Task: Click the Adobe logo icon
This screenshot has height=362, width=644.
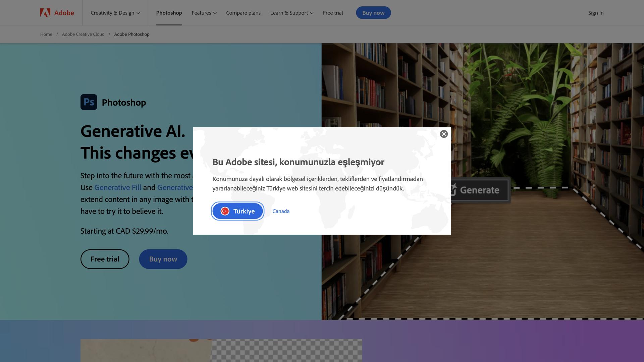Action: 45,13
